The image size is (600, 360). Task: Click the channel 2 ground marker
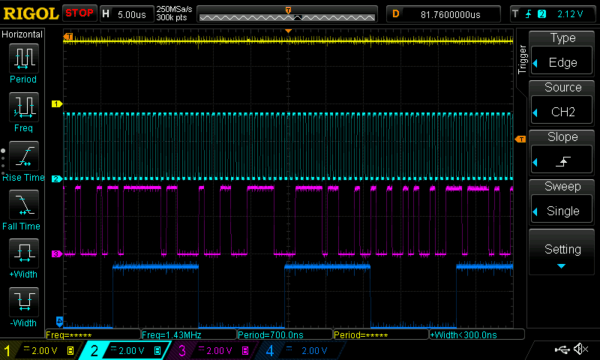tap(57, 179)
